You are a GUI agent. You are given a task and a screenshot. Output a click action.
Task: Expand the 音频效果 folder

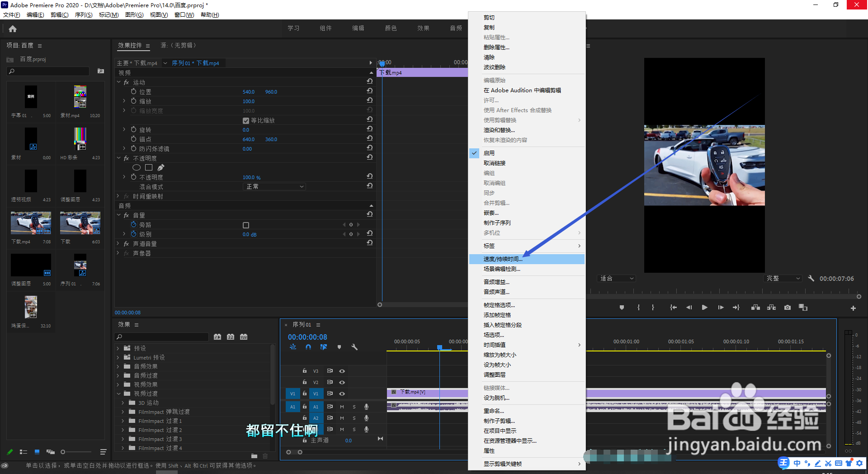click(118, 367)
